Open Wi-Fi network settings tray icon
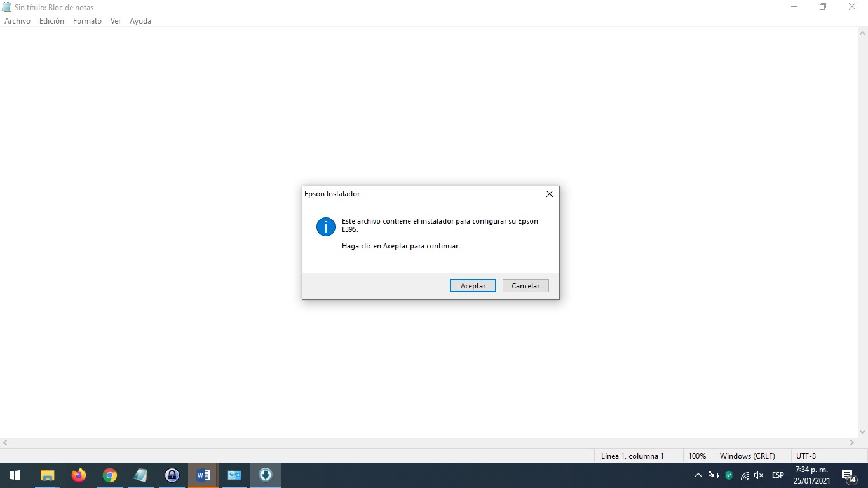 (744, 475)
